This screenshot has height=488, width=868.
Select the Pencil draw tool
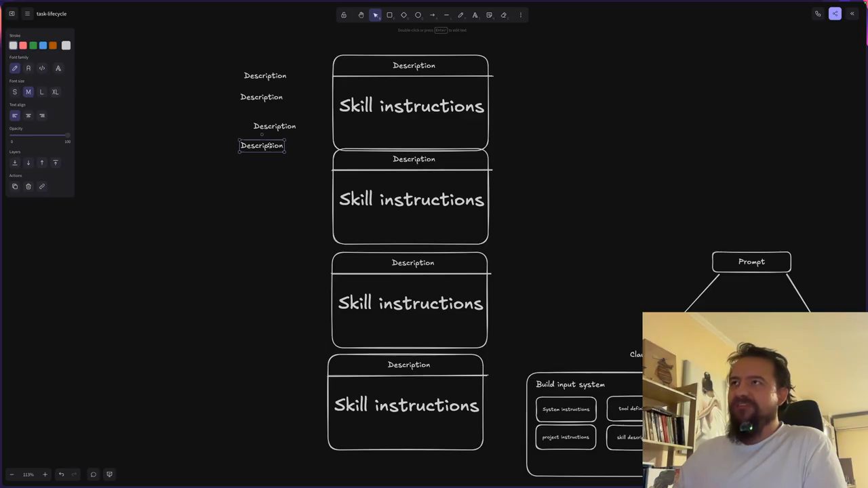click(460, 15)
